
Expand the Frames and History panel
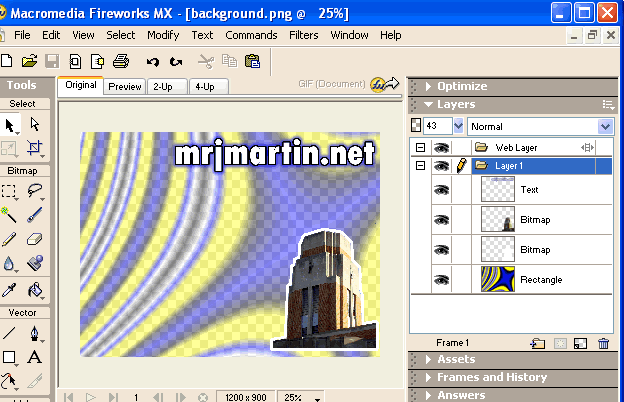491,377
